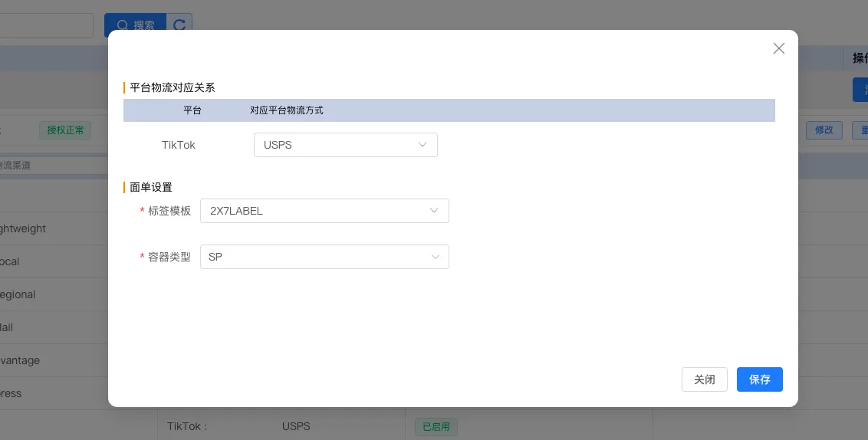Screen dimensions: 868x440
Task: Click the 平台 column header in the dialog
Action: point(192,110)
